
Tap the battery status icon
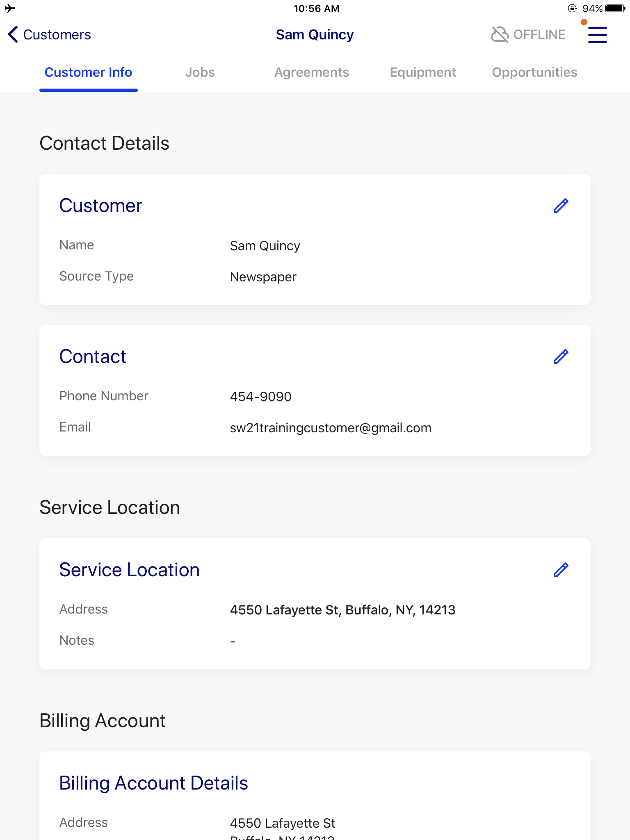click(615, 8)
